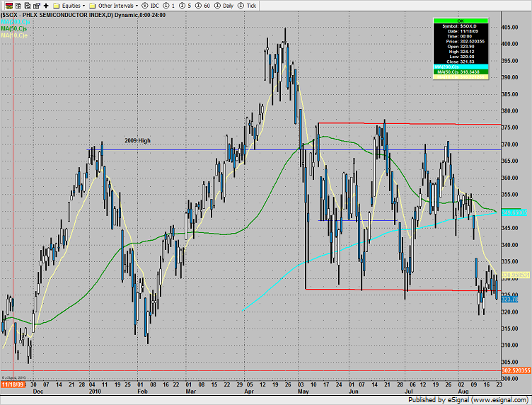This screenshot has width=532, height=405.
Task: Click the 2010 year label on time axis
Action: 95,392
